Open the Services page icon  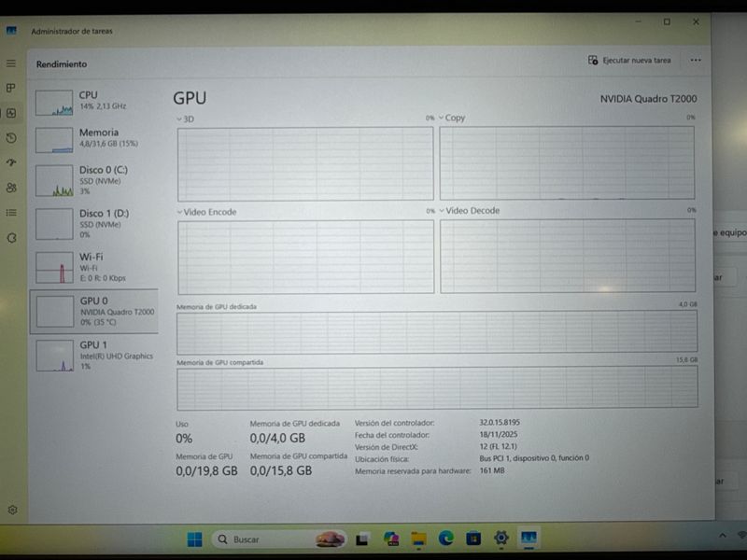(x=12, y=238)
